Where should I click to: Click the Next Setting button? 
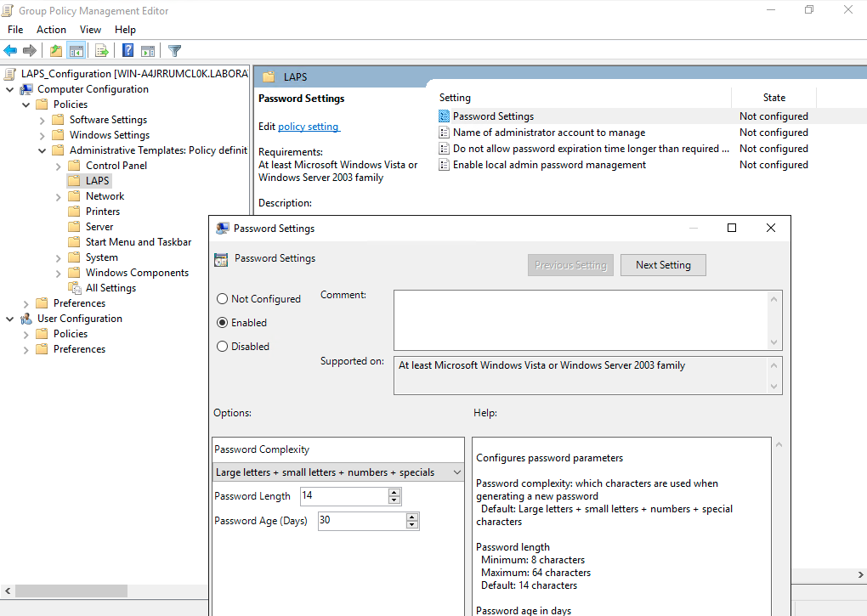[663, 265]
